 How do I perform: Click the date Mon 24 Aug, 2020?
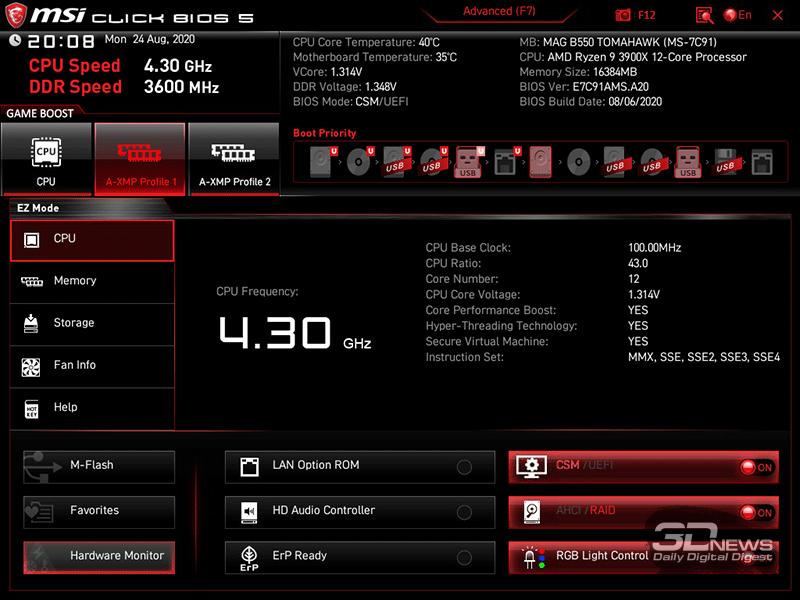pos(150,39)
